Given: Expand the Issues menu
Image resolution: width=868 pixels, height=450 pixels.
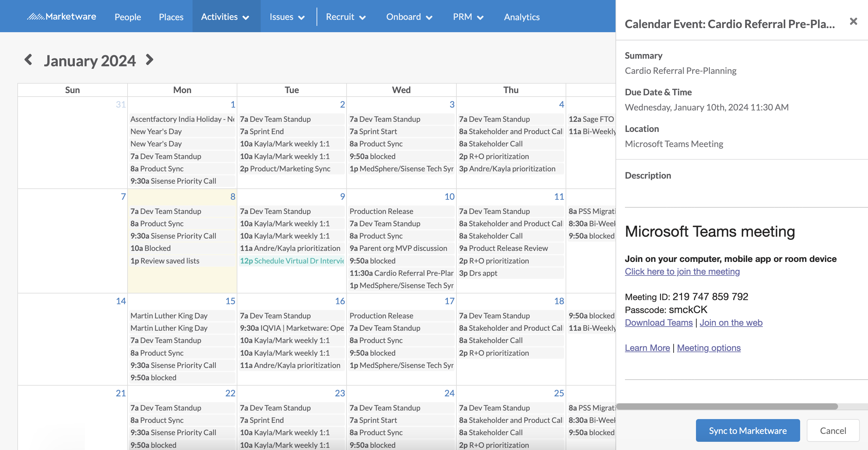Looking at the screenshot, I should [287, 16].
